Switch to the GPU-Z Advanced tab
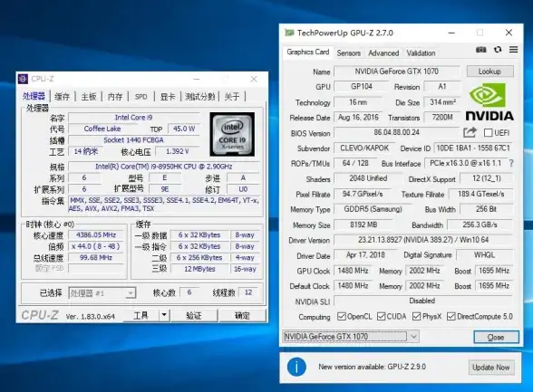This screenshot has width=533, height=392. coord(383,53)
